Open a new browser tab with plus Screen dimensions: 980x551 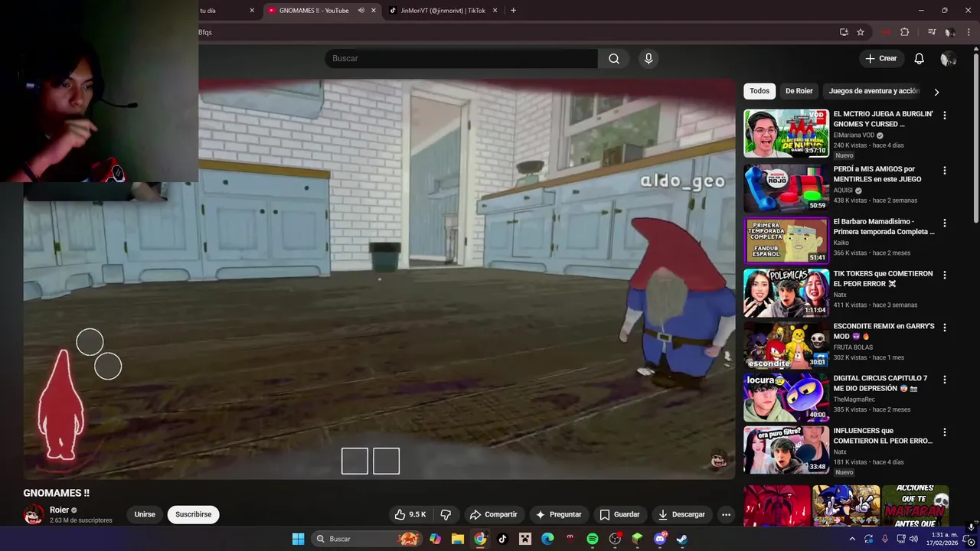(x=513, y=11)
